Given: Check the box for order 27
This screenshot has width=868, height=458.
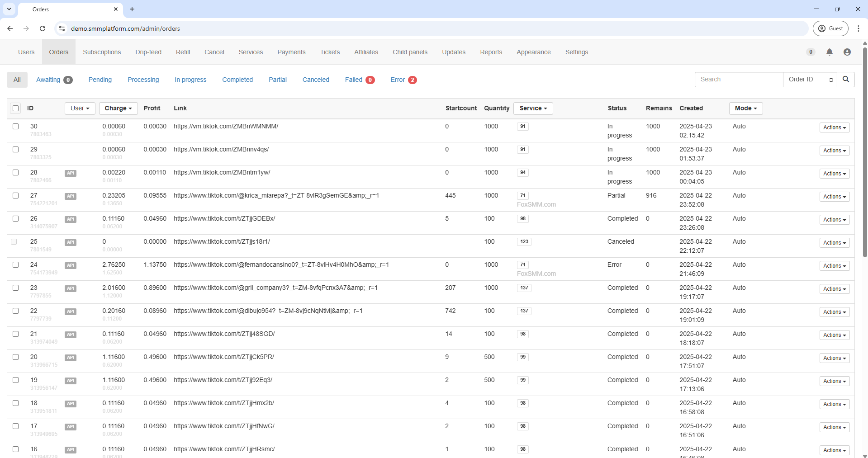Looking at the screenshot, I should [x=16, y=196].
